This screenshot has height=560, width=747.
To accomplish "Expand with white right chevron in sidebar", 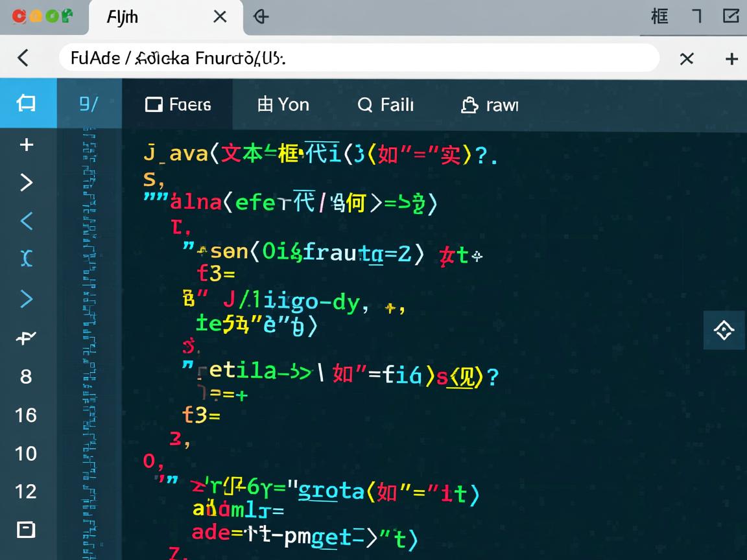I will [x=27, y=183].
